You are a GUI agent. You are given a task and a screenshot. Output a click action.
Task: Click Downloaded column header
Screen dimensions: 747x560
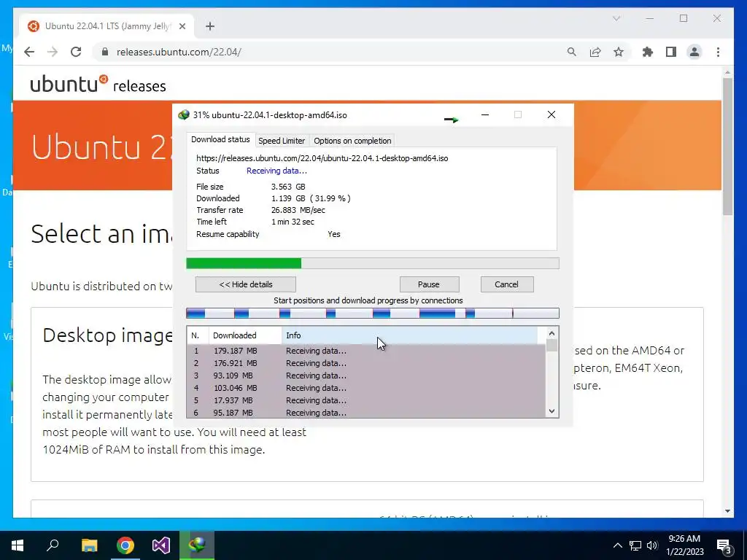click(x=245, y=335)
